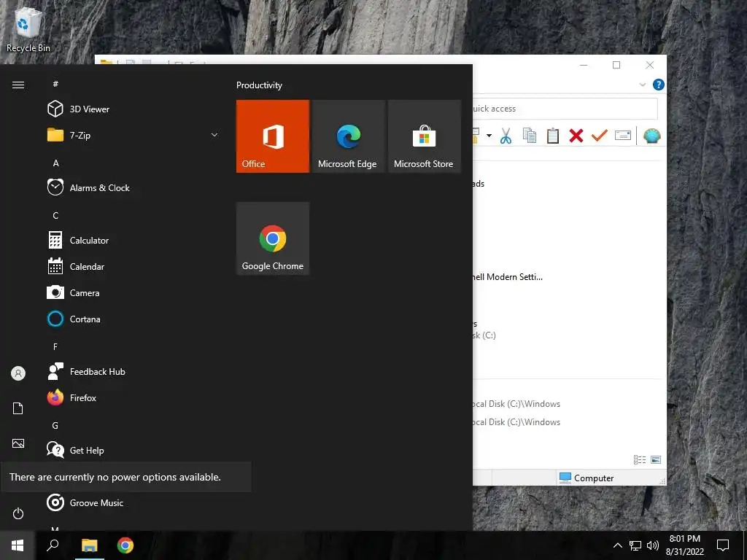
Task: Click the letter A header in app list
Action: pos(55,163)
